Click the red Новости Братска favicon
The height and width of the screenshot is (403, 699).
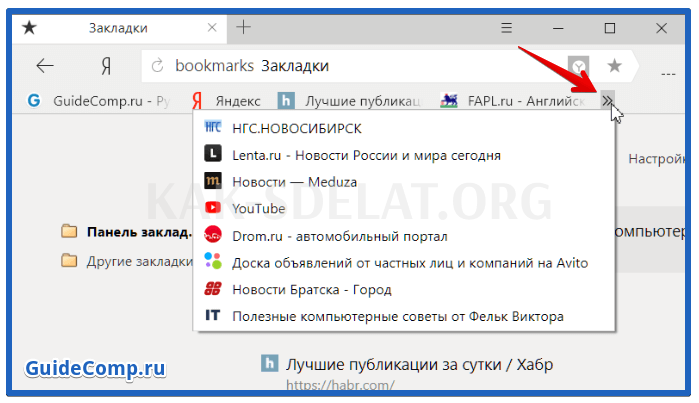213,288
